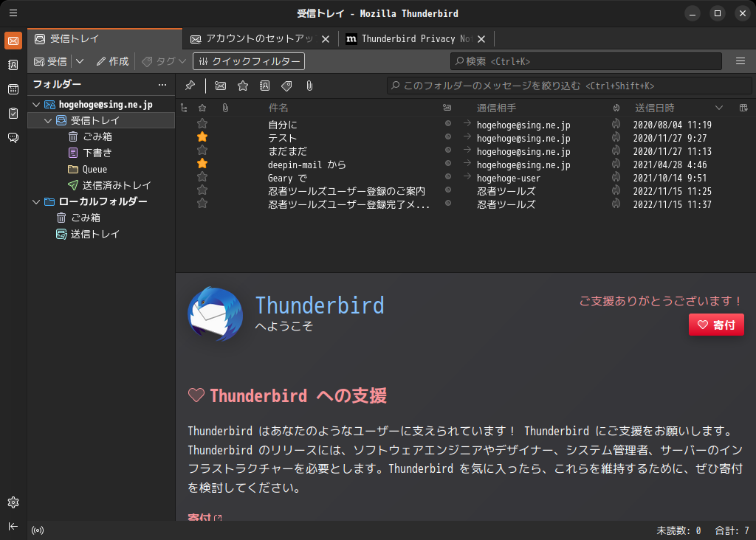Toggle the keep filters pinned icon

(190, 86)
